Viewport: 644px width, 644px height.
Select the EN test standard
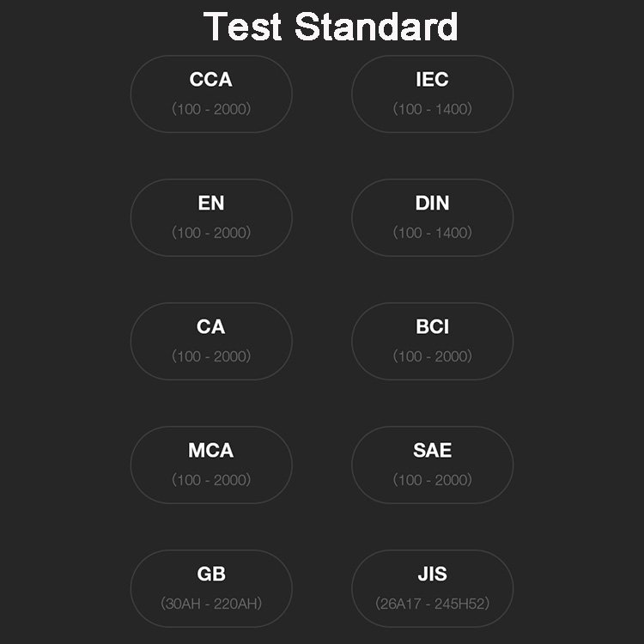coord(211,218)
